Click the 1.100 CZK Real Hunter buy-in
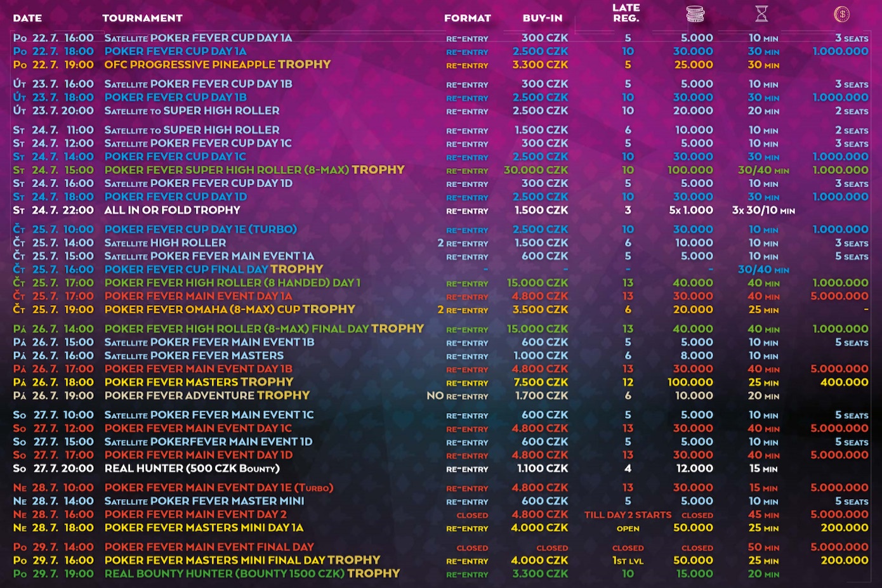Image resolution: width=882 pixels, height=588 pixels. (x=543, y=469)
